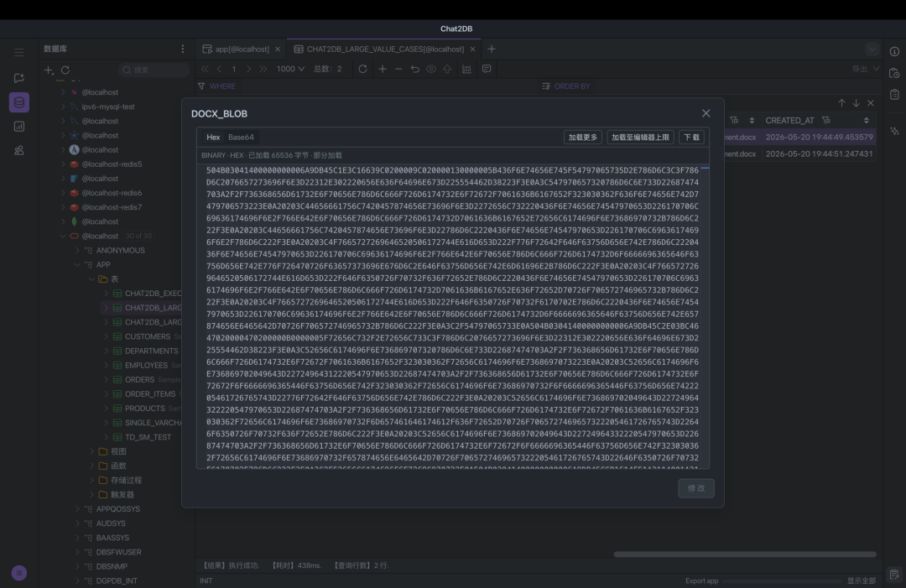Click the search previous up arrow
This screenshot has height=588, width=906.
click(842, 103)
